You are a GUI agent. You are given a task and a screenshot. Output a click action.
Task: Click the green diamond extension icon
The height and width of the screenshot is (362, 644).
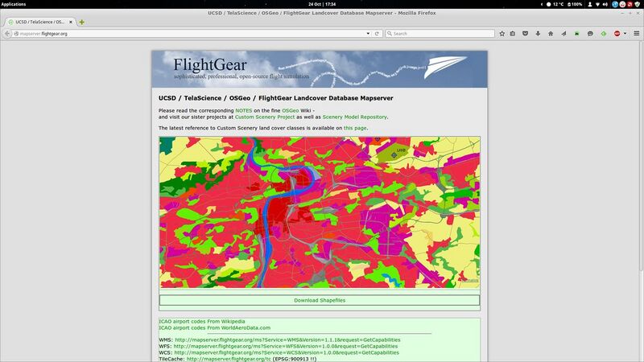point(603,34)
